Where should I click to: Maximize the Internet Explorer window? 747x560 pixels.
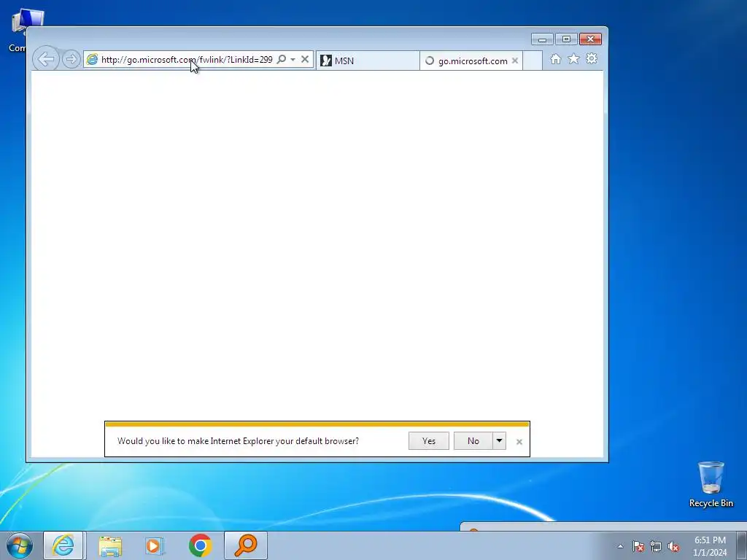(x=566, y=39)
